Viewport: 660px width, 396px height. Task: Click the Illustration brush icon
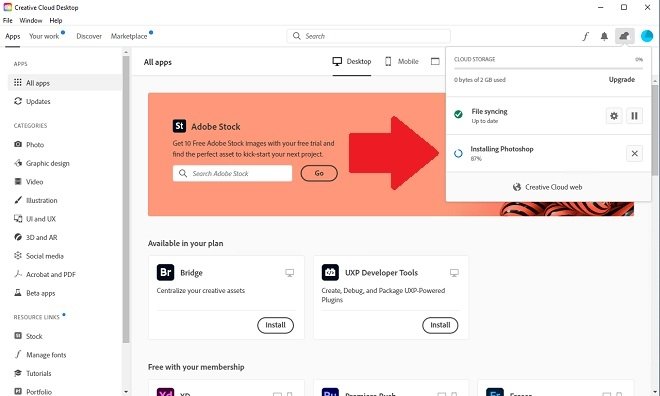pyautogui.click(x=18, y=200)
